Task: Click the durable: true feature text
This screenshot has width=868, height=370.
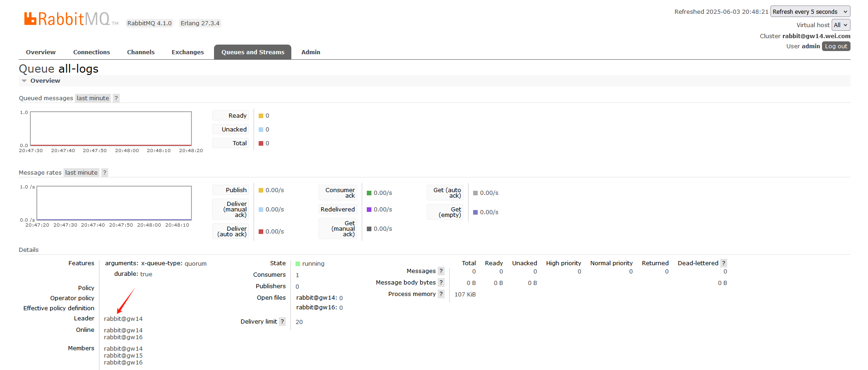Action: (x=133, y=274)
